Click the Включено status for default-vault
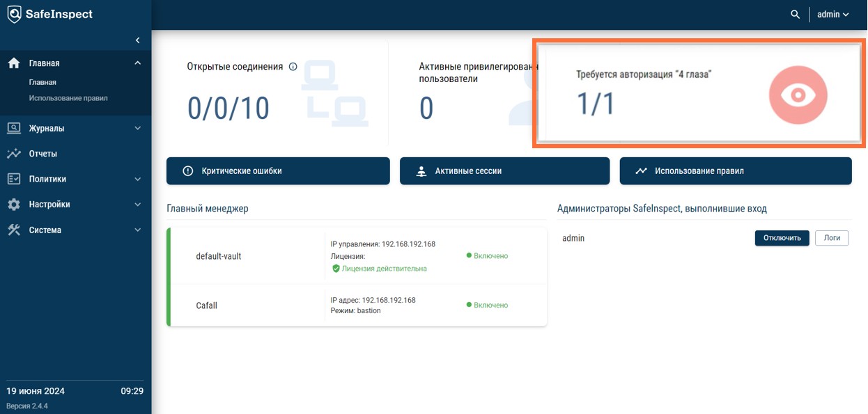Viewport: 868px width, 414px height. coord(487,256)
